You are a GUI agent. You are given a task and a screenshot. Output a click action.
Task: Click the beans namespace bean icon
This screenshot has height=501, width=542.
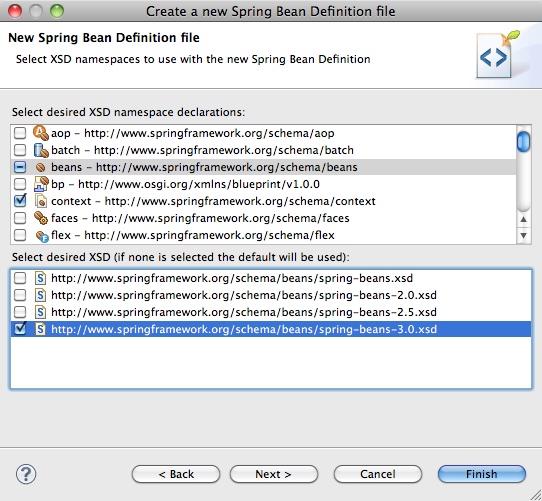tap(41, 167)
